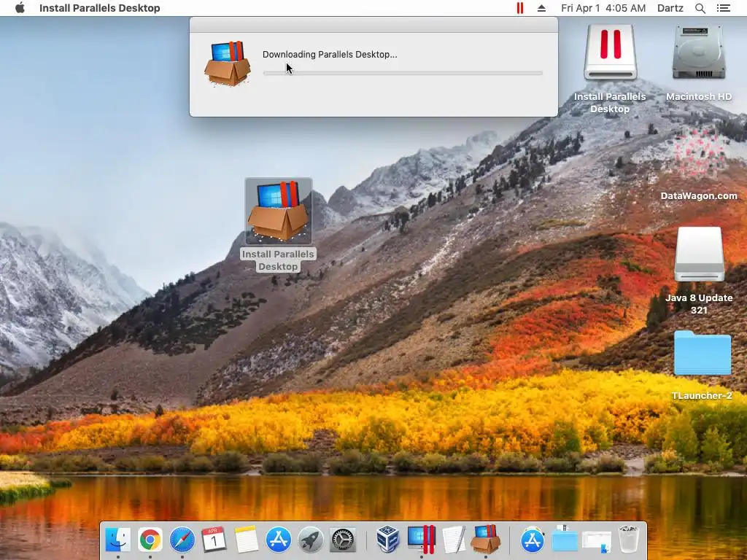Open the Calendar app in the Dock
The width and height of the screenshot is (747, 560).
click(214, 540)
